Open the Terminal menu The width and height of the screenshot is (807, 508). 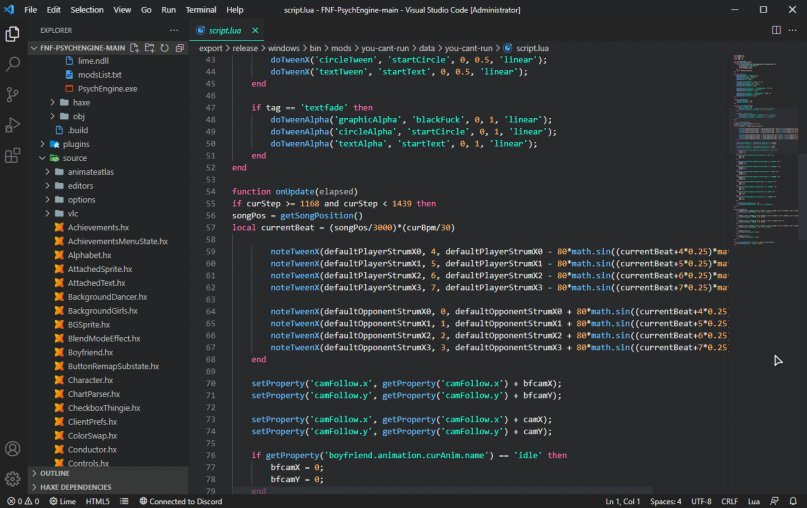(x=200, y=9)
